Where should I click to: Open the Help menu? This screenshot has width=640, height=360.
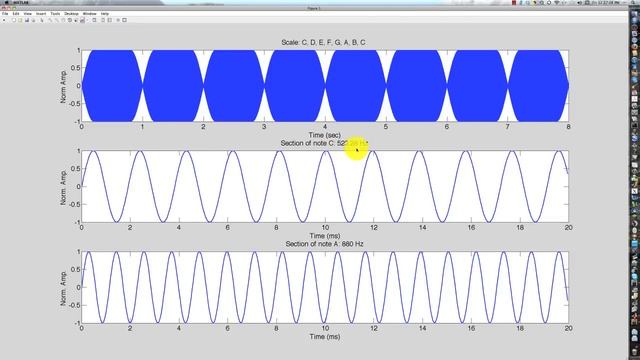coord(105,13)
